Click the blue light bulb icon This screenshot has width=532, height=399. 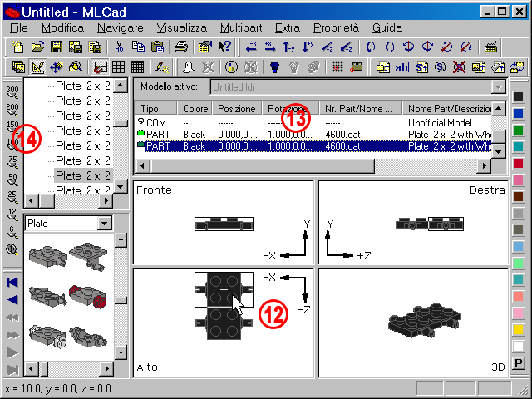click(274, 67)
